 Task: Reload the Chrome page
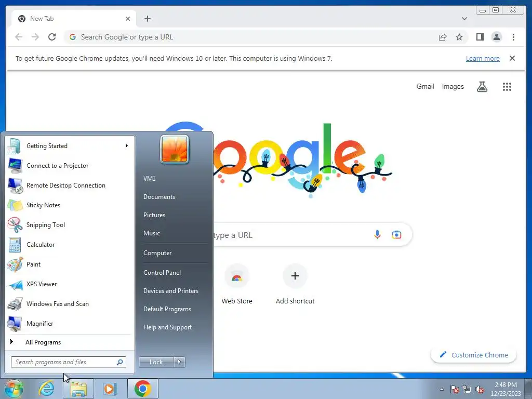pos(52,37)
